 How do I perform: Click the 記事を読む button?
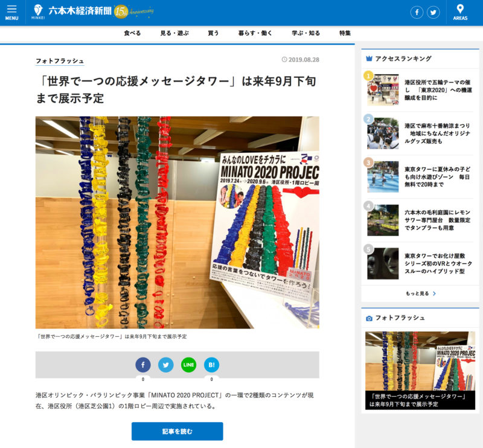point(177,431)
